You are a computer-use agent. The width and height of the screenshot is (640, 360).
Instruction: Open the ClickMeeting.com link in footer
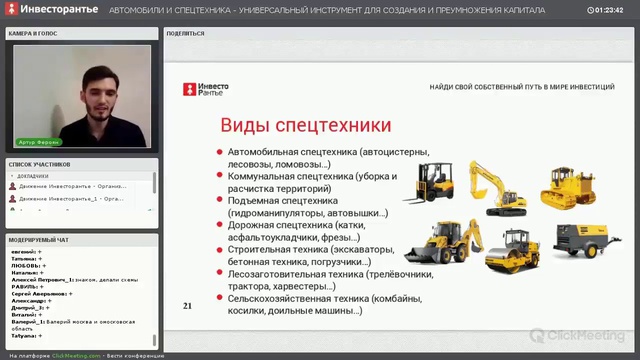76,356
